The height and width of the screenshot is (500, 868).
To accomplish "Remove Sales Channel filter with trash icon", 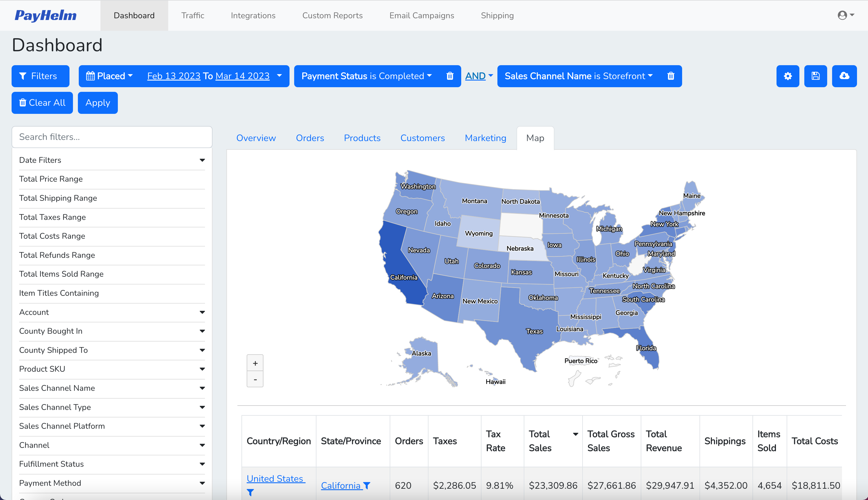I will 671,76.
